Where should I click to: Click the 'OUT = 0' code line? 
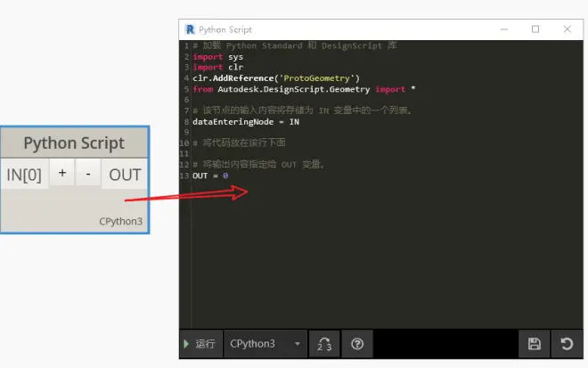point(210,176)
